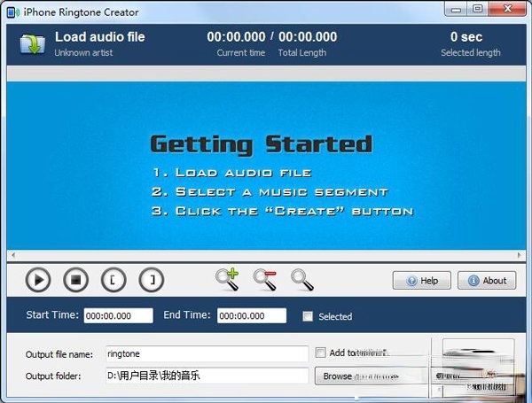
Task: Open the Help button
Action: coord(422,280)
